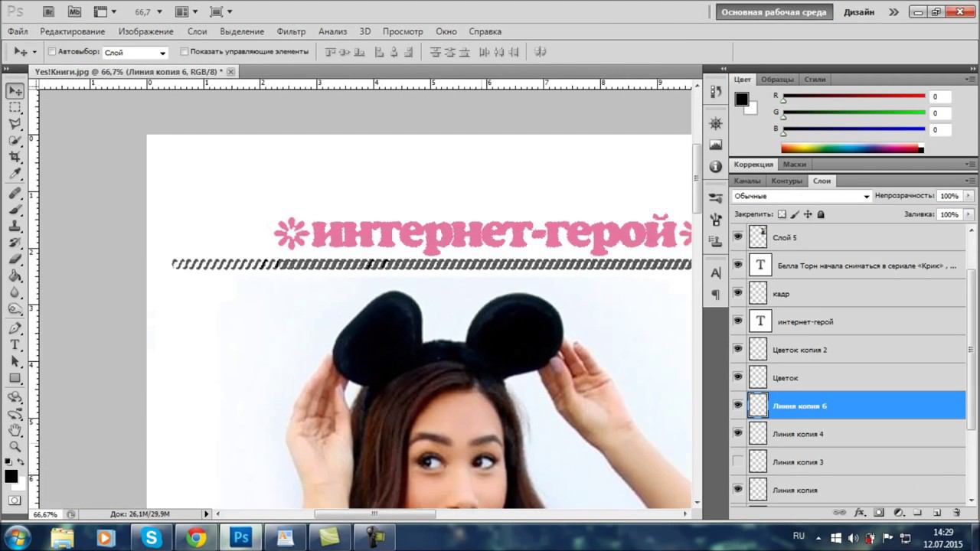Select the Eraser tool
This screenshot has height=551, width=980.
pyautogui.click(x=15, y=259)
